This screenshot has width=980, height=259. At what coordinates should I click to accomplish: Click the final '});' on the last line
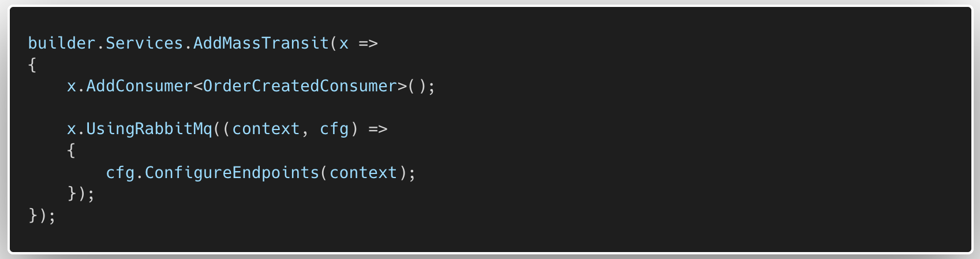[x=42, y=216]
